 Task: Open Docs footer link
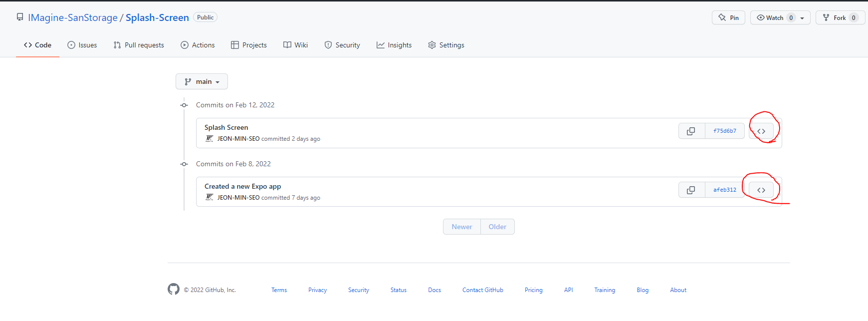434,290
